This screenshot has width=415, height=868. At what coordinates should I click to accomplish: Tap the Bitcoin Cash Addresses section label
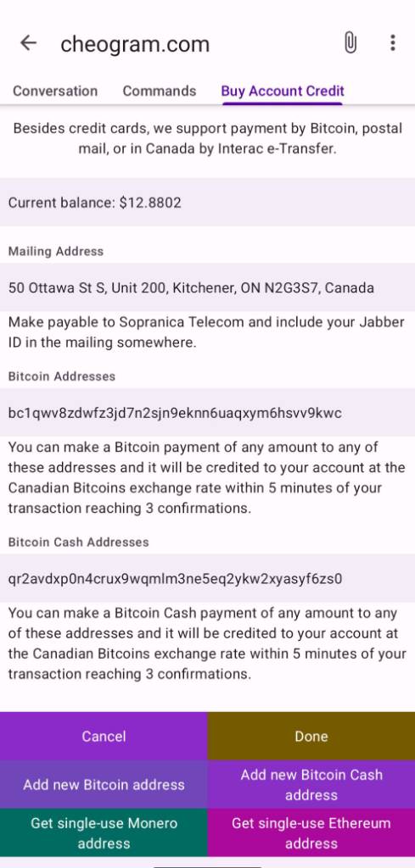tap(78, 542)
